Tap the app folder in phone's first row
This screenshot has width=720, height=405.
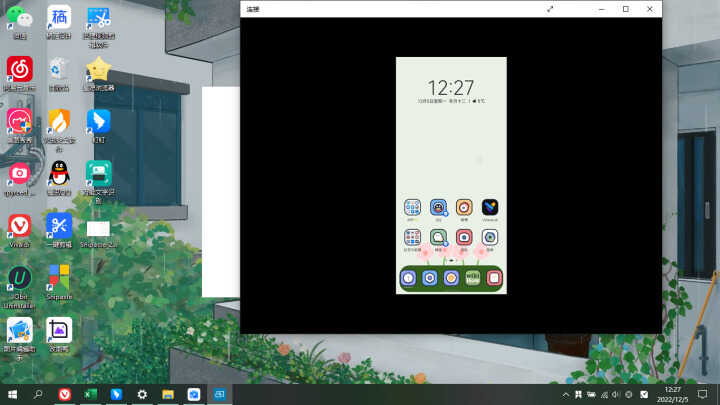click(x=412, y=208)
